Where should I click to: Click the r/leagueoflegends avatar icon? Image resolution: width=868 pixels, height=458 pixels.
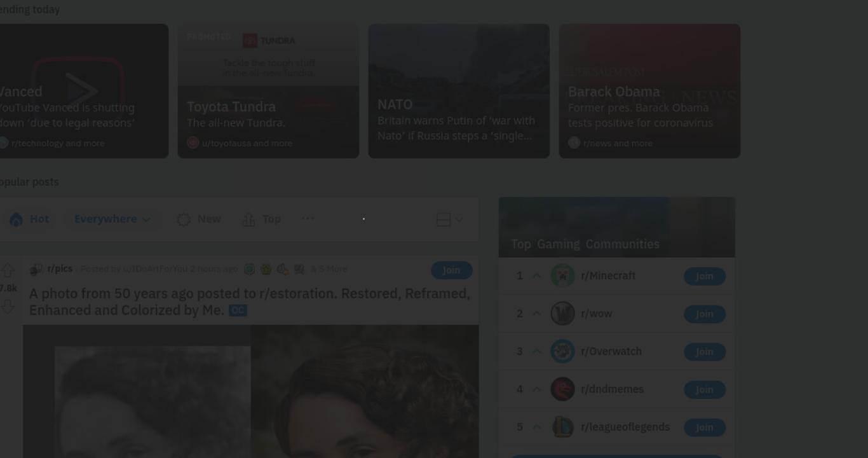[x=562, y=427]
